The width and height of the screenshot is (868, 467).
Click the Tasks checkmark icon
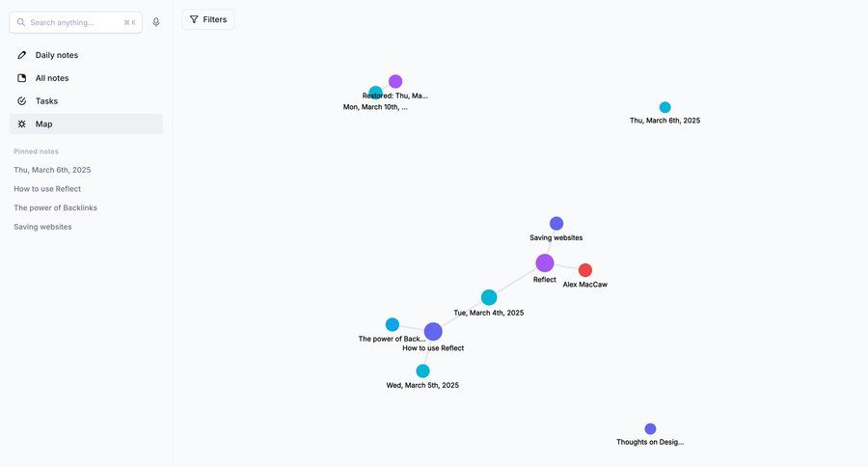click(22, 101)
